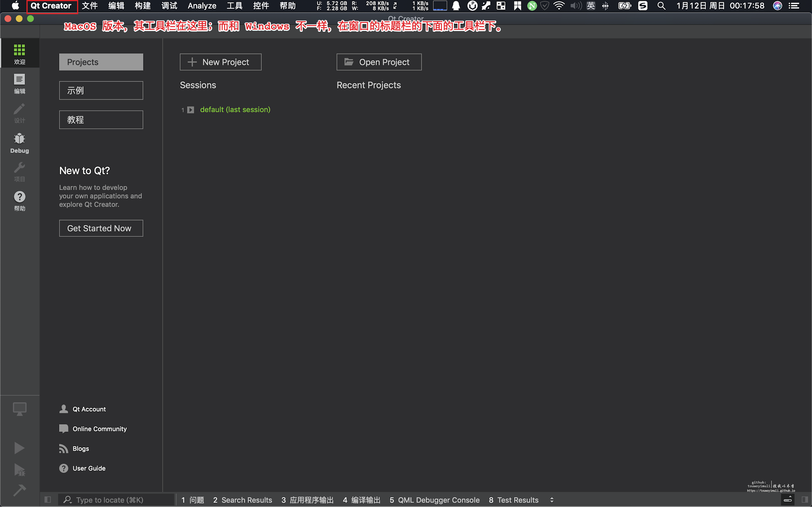
Task: Open the Analyze menu
Action: (x=202, y=6)
